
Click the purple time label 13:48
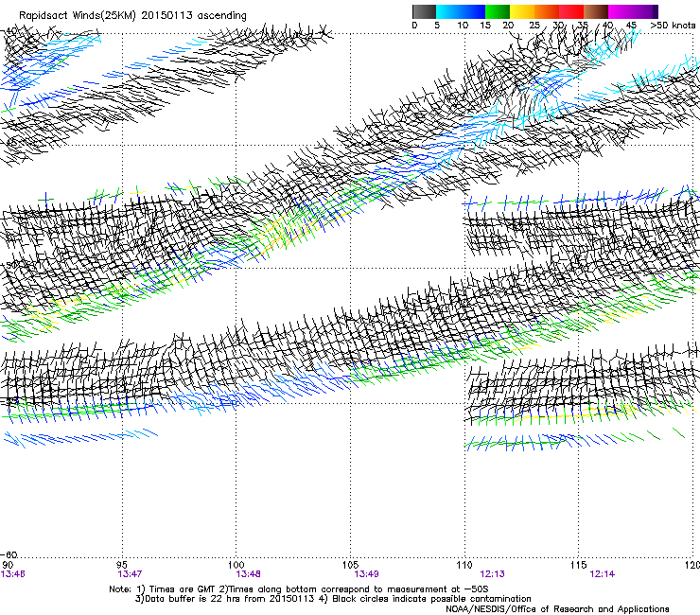[x=248, y=574]
